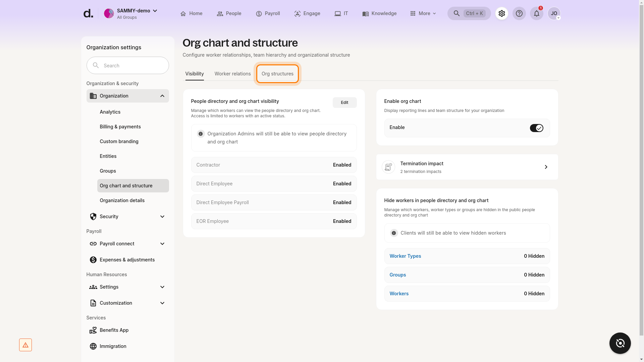Click the Engage nav icon
The height and width of the screenshot is (362, 644).
pos(298,14)
